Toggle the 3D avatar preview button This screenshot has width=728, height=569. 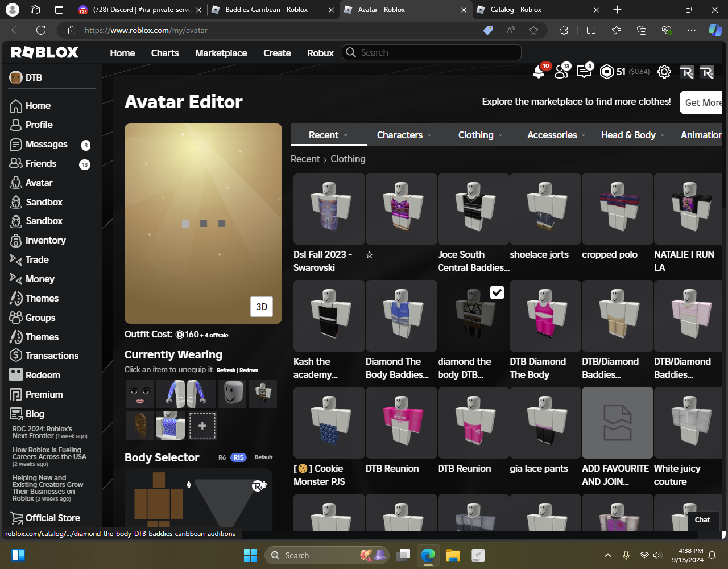coord(262,307)
